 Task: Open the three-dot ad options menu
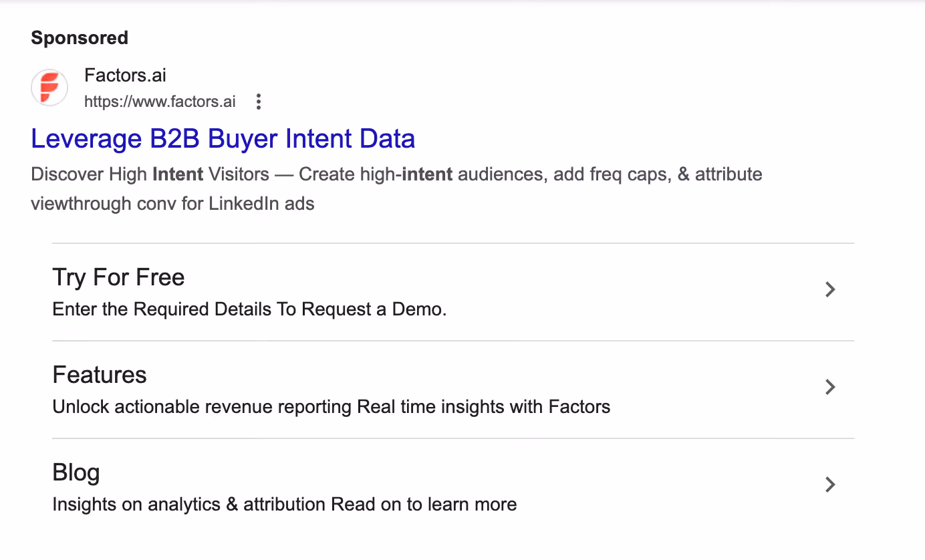pyautogui.click(x=259, y=102)
